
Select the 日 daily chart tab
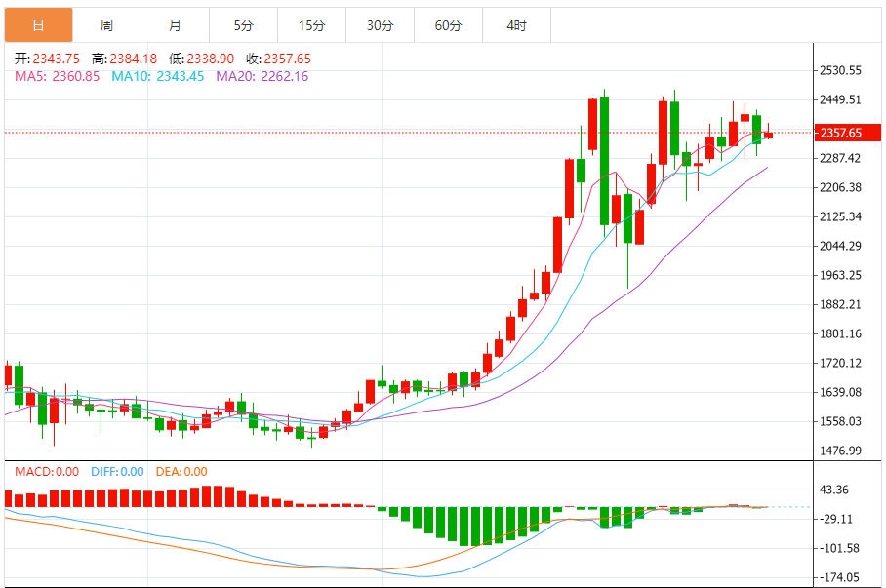click(x=38, y=25)
